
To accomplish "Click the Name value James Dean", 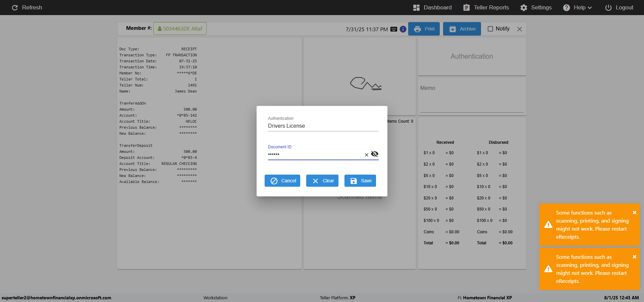I will click(186, 91).
